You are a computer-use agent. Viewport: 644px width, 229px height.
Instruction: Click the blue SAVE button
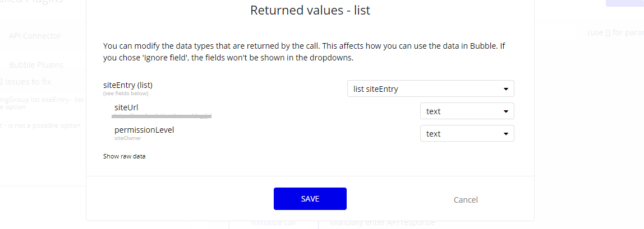[x=310, y=199]
